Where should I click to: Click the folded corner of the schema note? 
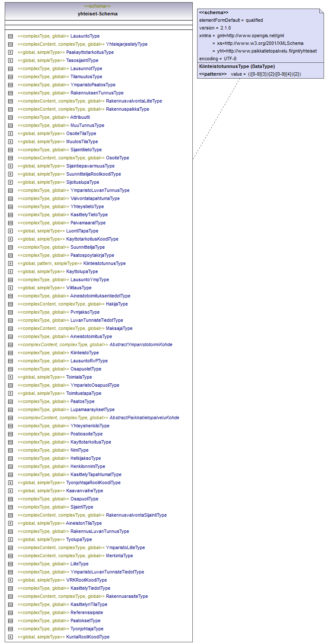[x=321, y=12]
